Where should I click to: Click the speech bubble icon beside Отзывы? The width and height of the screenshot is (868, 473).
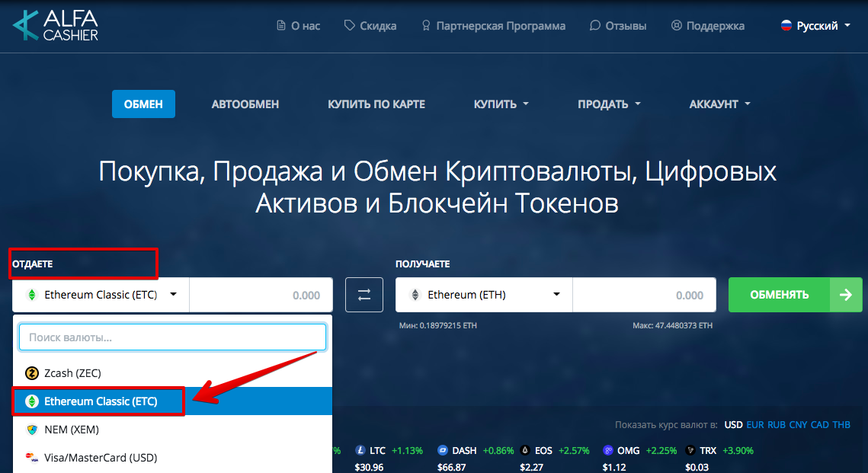[x=595, y=25]
